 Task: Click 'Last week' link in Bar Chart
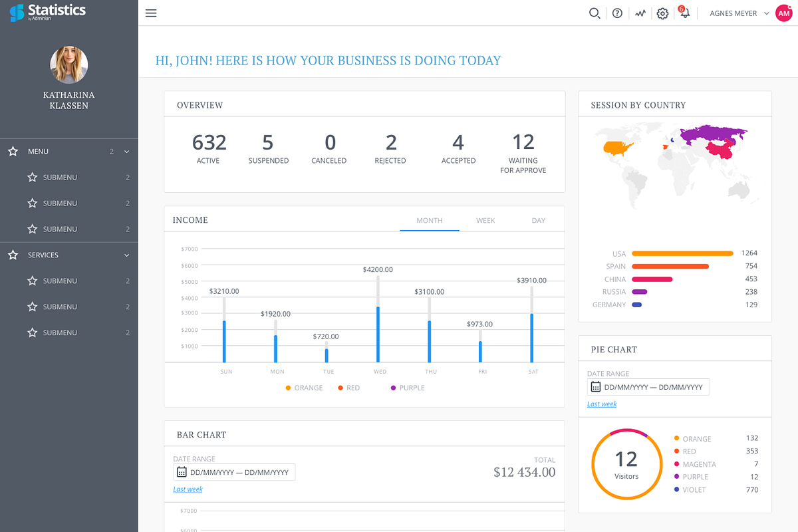[188, 489]
